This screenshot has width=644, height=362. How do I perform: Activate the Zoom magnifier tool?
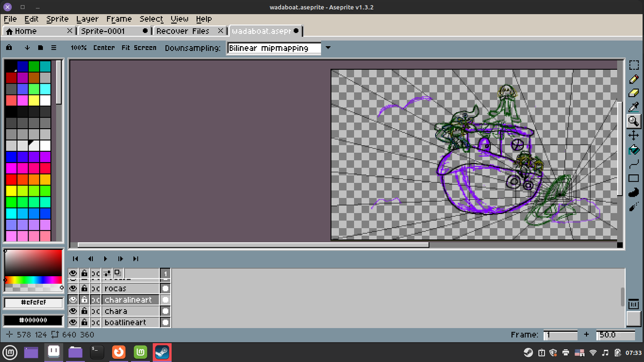(x=633, y=121)
